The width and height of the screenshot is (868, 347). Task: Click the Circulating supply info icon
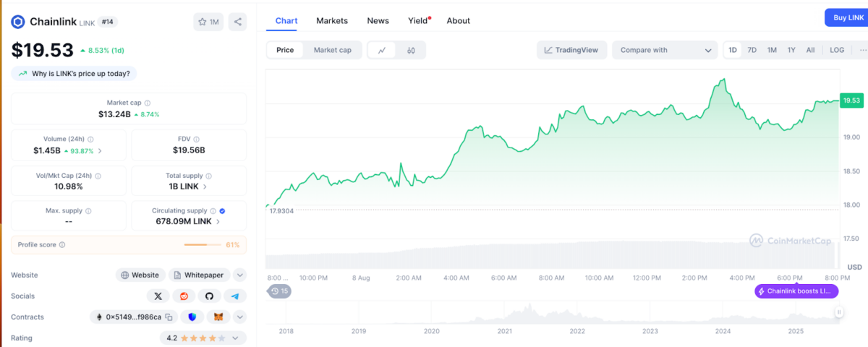[212, 210]
